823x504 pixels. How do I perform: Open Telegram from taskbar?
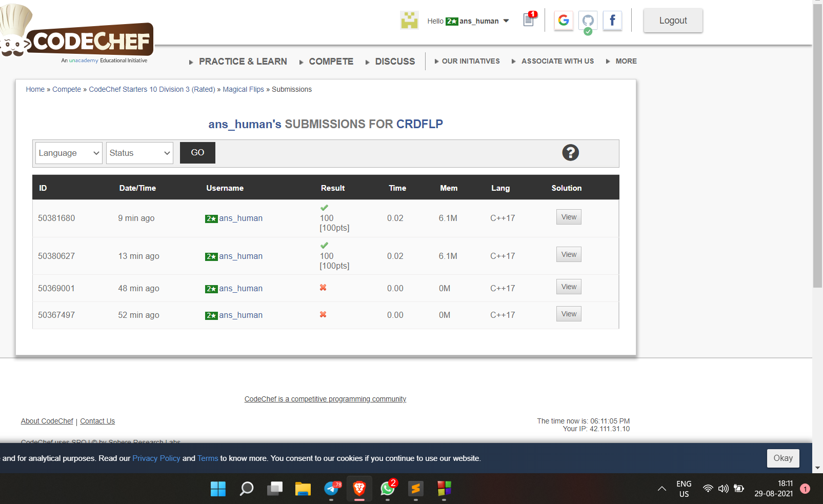tap(332, 489)
